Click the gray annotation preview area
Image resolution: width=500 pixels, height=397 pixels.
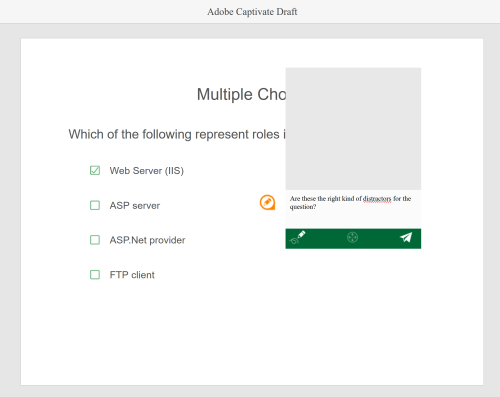[353, 129]
